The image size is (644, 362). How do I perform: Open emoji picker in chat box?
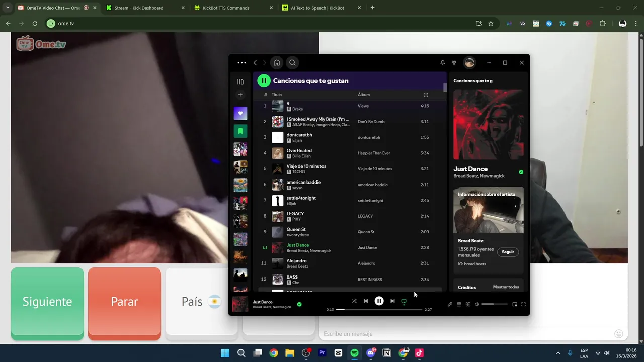(x=619, y=334)
